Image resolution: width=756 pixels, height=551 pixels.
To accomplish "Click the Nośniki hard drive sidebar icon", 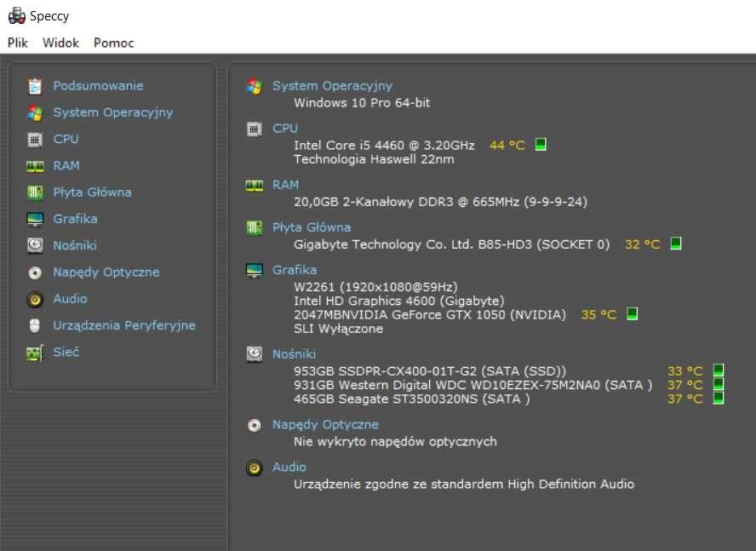I will 35,245.
